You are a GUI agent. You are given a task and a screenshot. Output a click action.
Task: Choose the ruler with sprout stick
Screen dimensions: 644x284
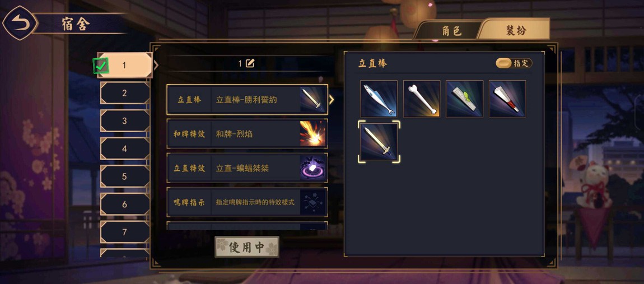pos(464,99)
